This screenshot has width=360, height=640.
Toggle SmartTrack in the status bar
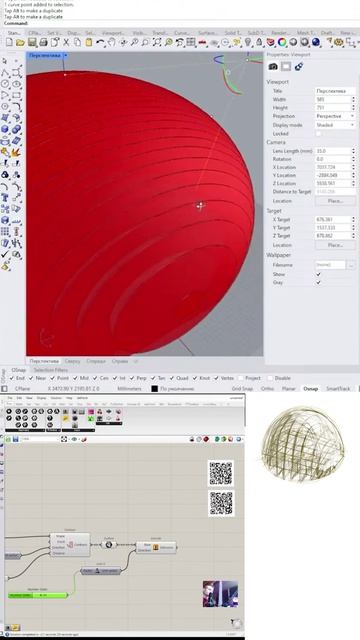[338, 389]
